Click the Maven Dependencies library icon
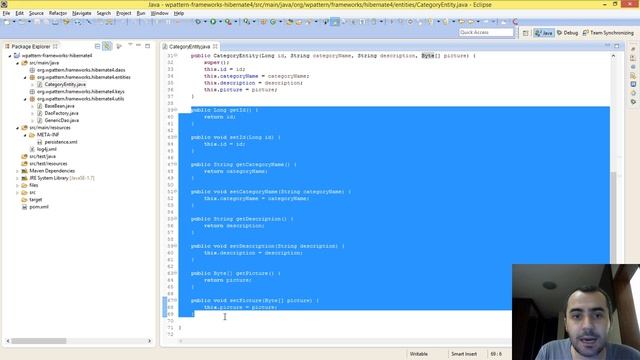 (24, 171)
